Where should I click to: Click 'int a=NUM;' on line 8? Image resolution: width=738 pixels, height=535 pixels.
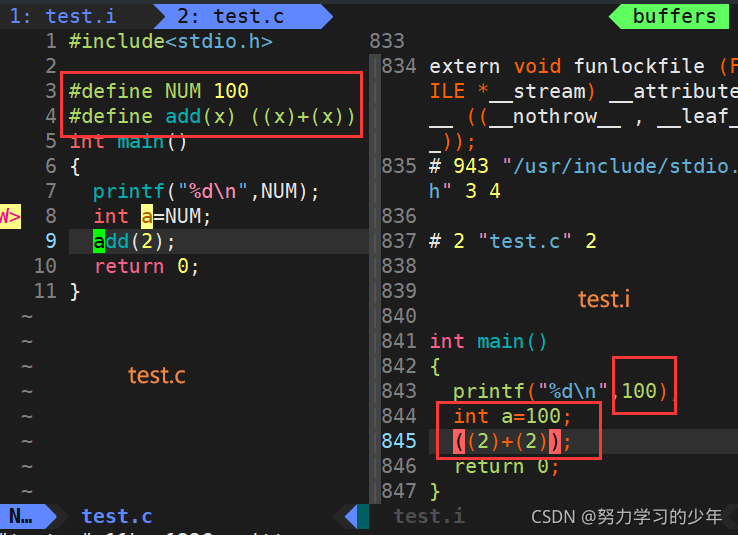coord(152,216)
